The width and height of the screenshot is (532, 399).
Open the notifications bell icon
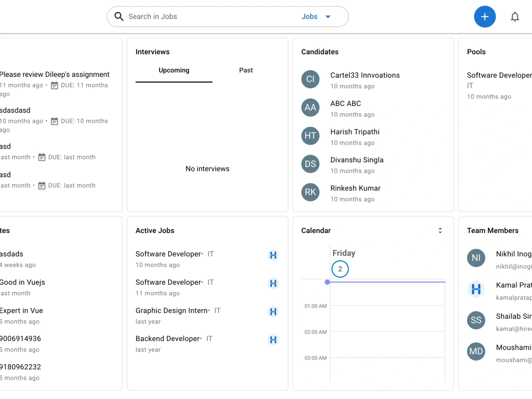click(515, 16)
